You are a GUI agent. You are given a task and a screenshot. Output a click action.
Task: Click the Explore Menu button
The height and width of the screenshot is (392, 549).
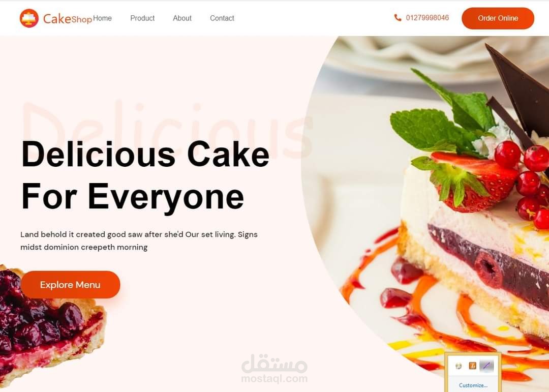coord(70,285)
